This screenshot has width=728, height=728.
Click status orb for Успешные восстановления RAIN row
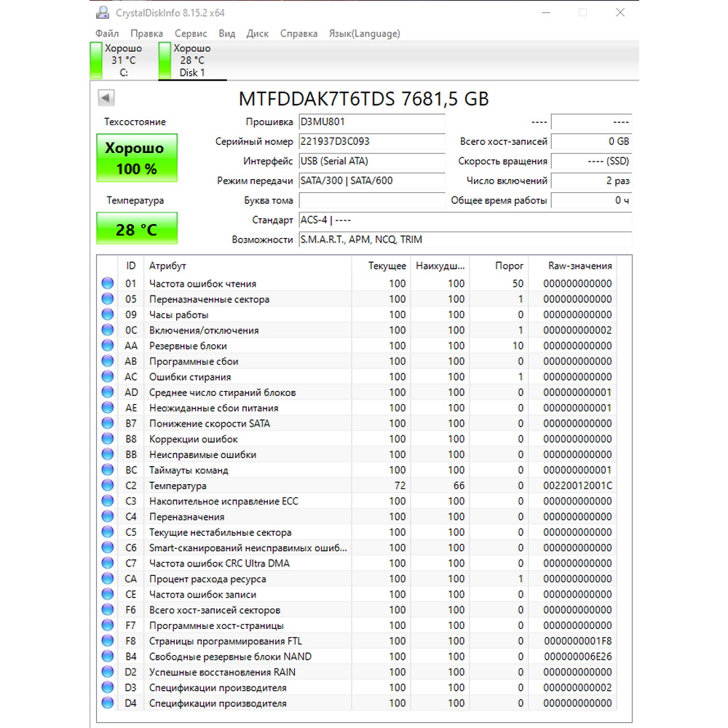(x=108, y=672)
